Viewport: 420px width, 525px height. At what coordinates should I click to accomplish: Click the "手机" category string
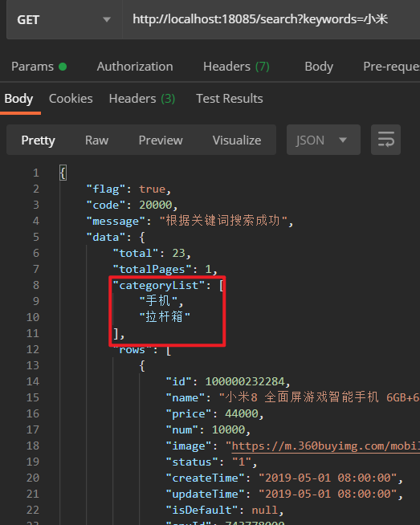pyautogui.click(x=158, y=301)
